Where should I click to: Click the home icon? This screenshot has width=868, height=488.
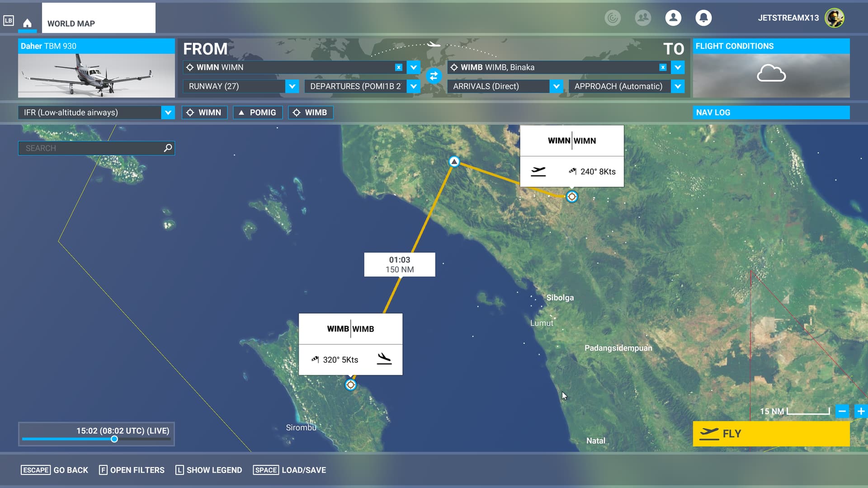(27, 23)
